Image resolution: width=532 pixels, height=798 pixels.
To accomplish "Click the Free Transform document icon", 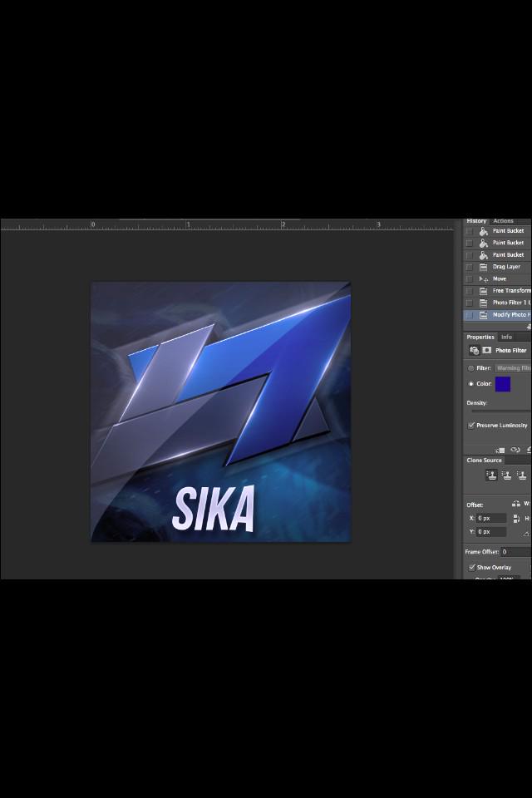I will tap(483, 291).
